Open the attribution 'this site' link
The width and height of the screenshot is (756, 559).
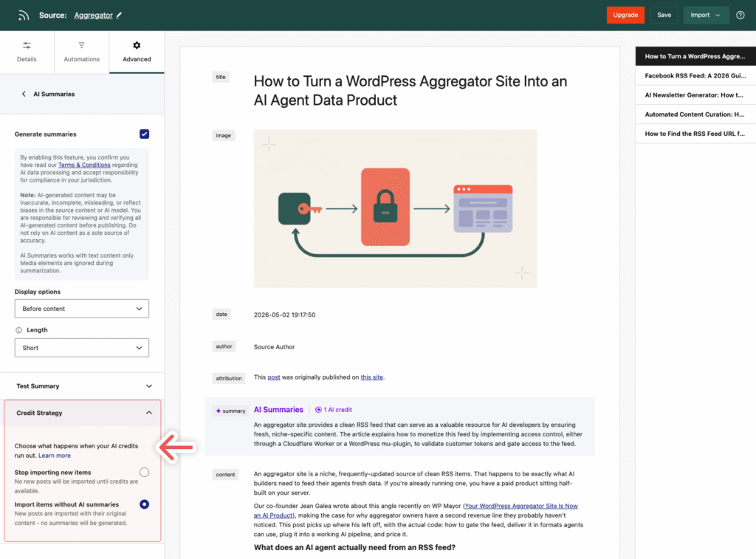coord(372,377)
